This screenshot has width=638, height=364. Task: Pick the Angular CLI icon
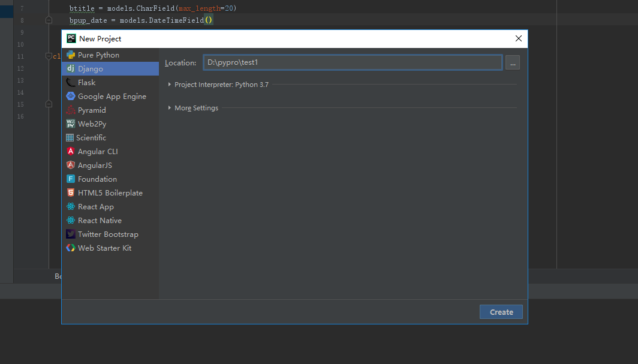point(71,151)
